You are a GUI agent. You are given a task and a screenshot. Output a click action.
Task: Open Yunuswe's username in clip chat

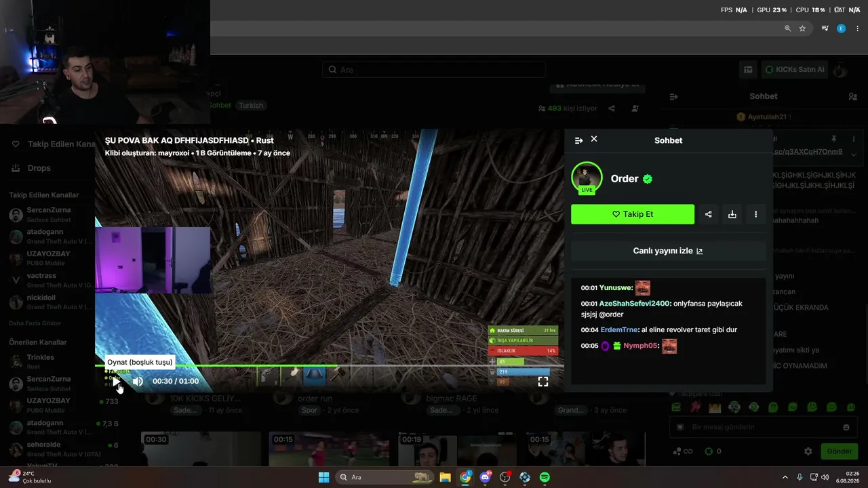point(615,288)
